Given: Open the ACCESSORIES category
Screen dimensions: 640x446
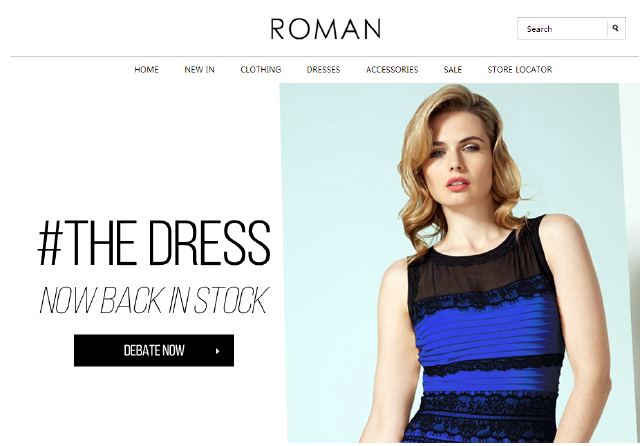Looking at the screenshot, I should coord(392,69).
